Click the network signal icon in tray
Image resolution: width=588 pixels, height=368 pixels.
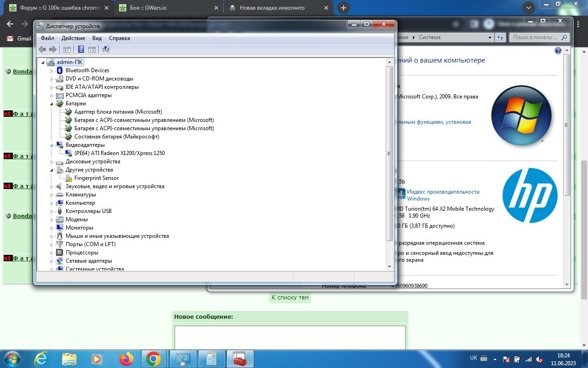(x=528, y=359)
